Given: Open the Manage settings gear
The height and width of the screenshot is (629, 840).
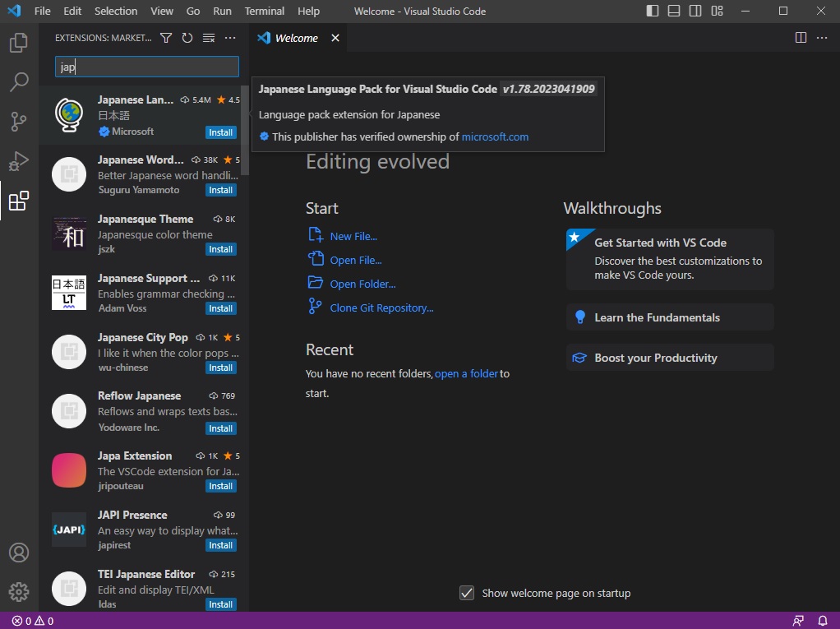Looking at the screenshot, I should pyautogui.click(x=19, y=591).
